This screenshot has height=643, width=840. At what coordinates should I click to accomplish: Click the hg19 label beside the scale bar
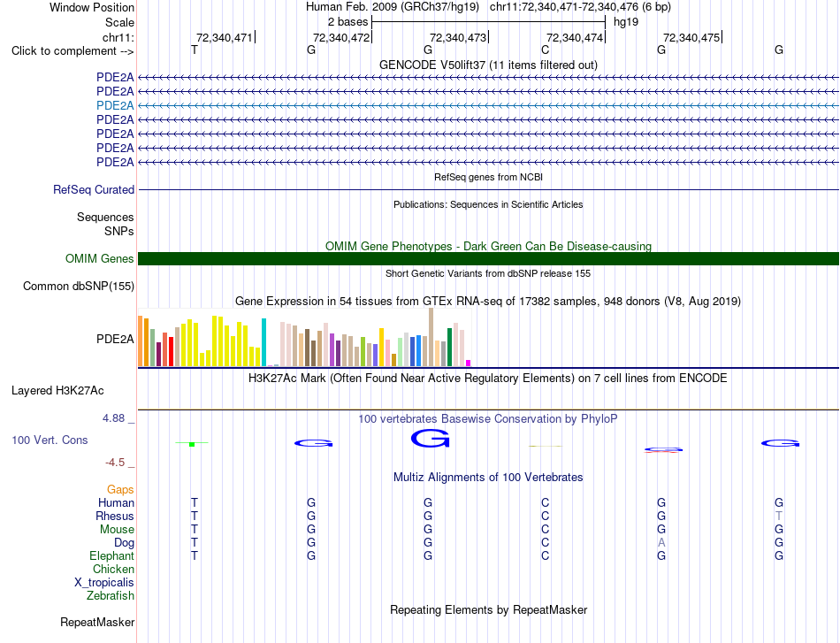(626, 22)
